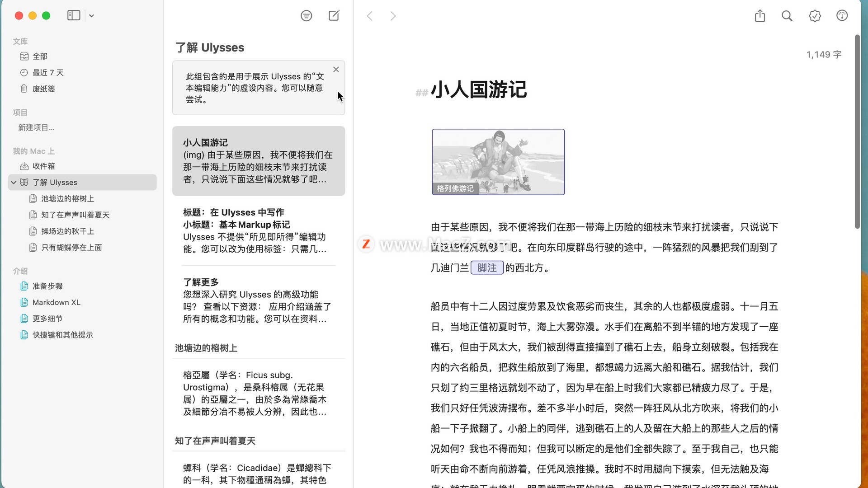This screenshot has height=488, width=868.
Task: Select the 小人国游记 sheet in list
Action: coord(259,161)
